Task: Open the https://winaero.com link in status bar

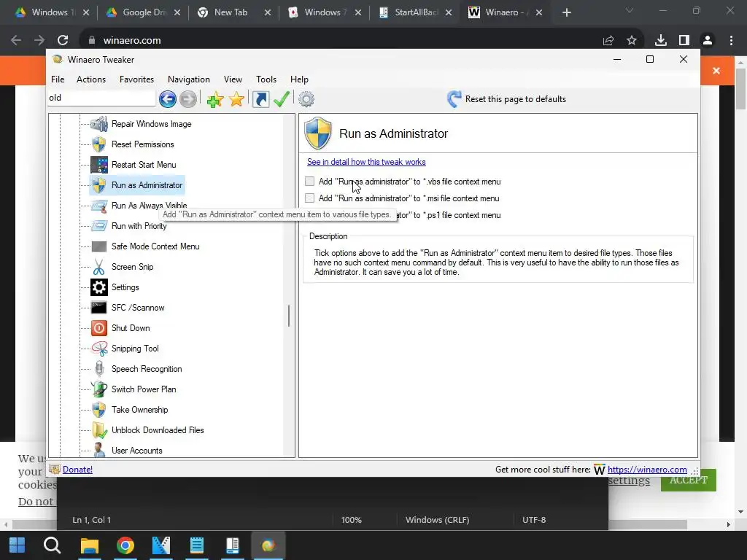Action: pos(647,470)
